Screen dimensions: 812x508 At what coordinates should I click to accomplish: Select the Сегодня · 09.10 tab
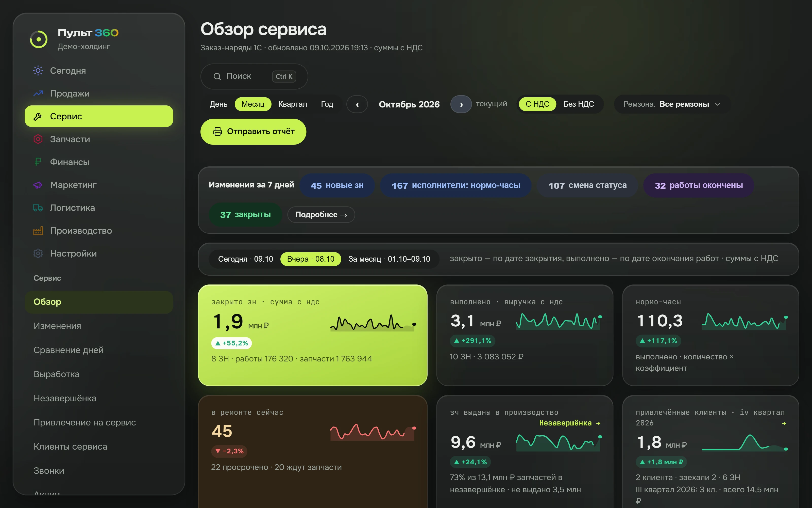pos(245,259)
